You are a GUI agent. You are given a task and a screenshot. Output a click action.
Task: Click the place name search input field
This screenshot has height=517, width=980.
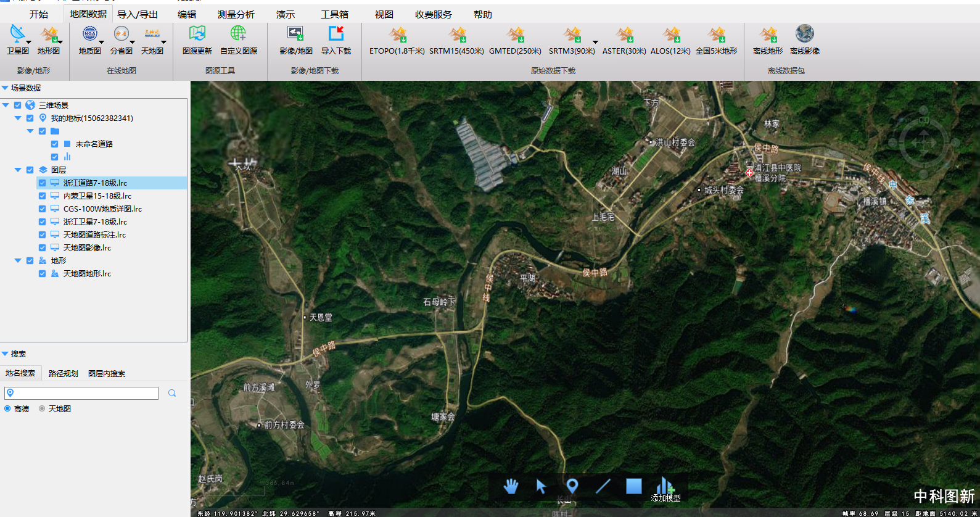(x=81, y=393)
